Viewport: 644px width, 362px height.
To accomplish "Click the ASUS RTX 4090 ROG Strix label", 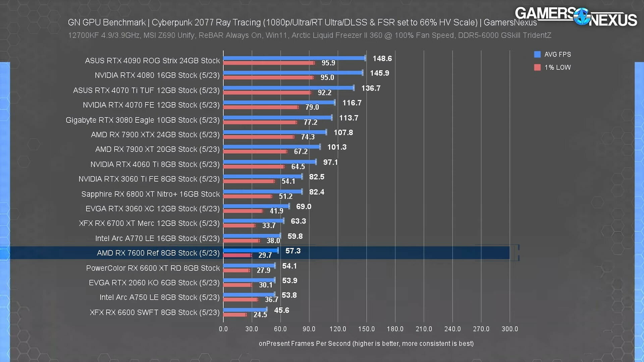I will tap(152, 61).
